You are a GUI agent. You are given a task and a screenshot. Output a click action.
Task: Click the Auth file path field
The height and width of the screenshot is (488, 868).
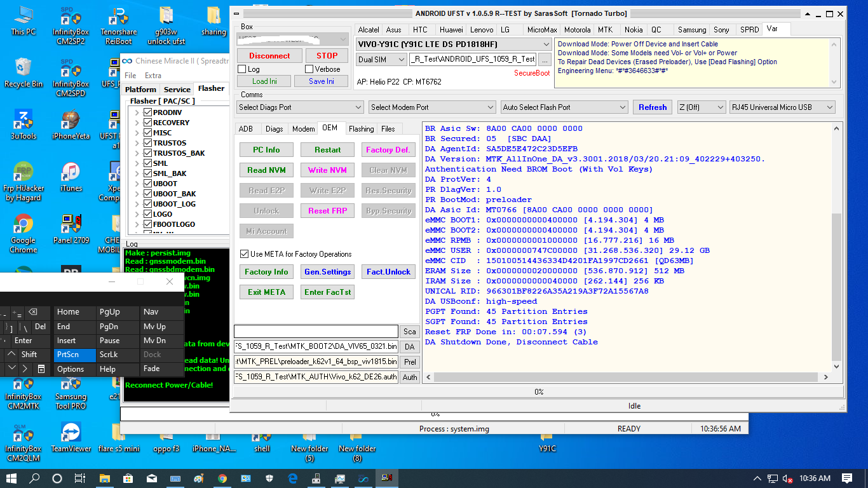coord(316,377)
